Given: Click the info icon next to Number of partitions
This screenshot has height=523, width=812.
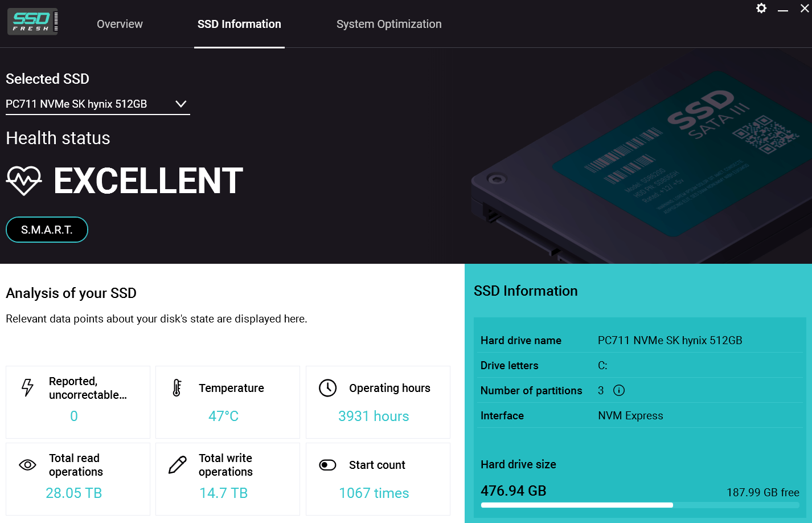Looking at the screenshot, I should click(618, 390).
